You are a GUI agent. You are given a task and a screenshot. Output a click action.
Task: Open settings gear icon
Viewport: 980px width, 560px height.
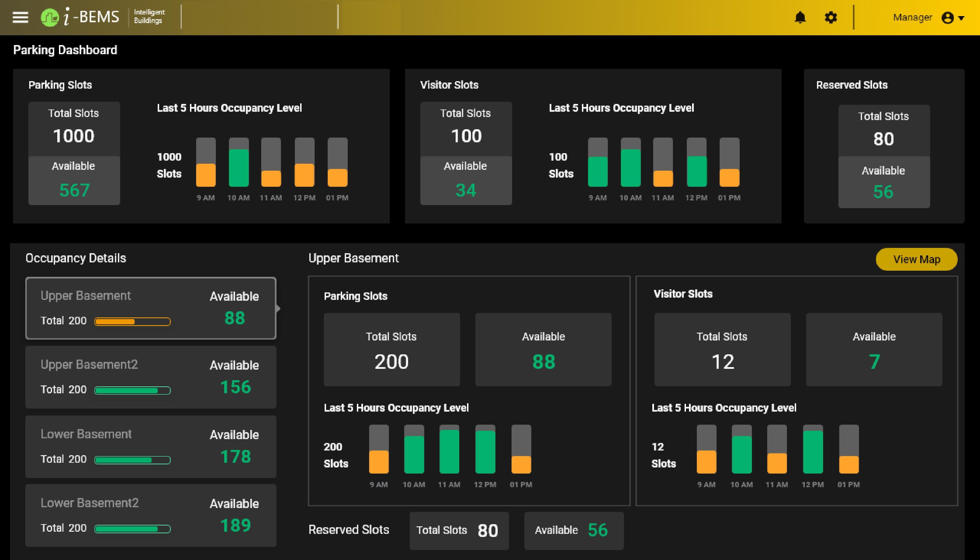831,17
